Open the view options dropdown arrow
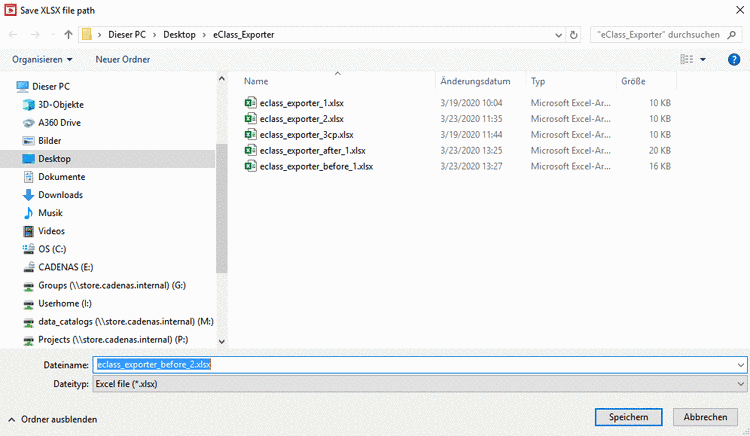The height and width of the screenshot is (436, 750). (x=703, y=59)
